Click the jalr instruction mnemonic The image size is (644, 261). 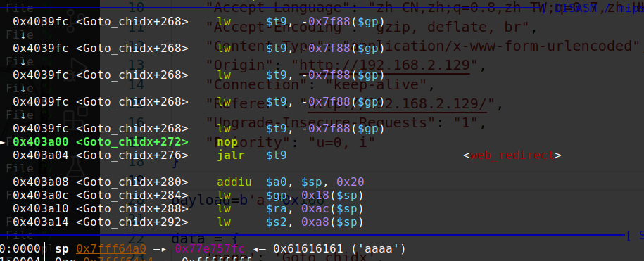(230, 155)
